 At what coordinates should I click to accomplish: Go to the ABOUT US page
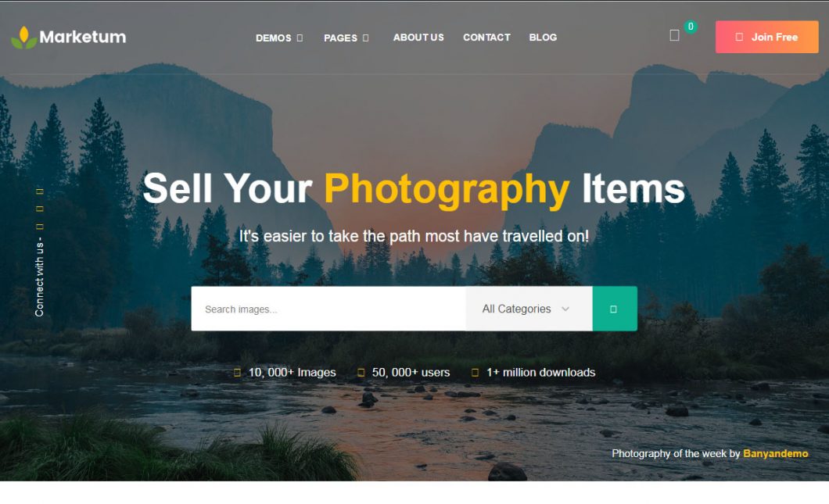click(418, 38)
